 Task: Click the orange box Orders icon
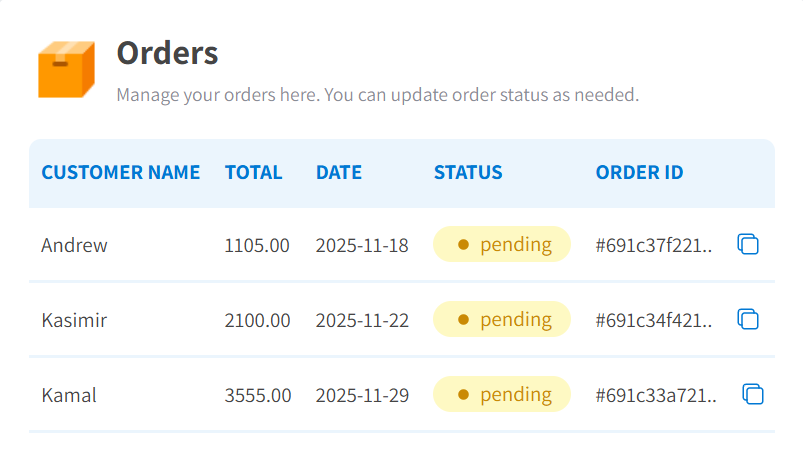(x=66, y=69)
